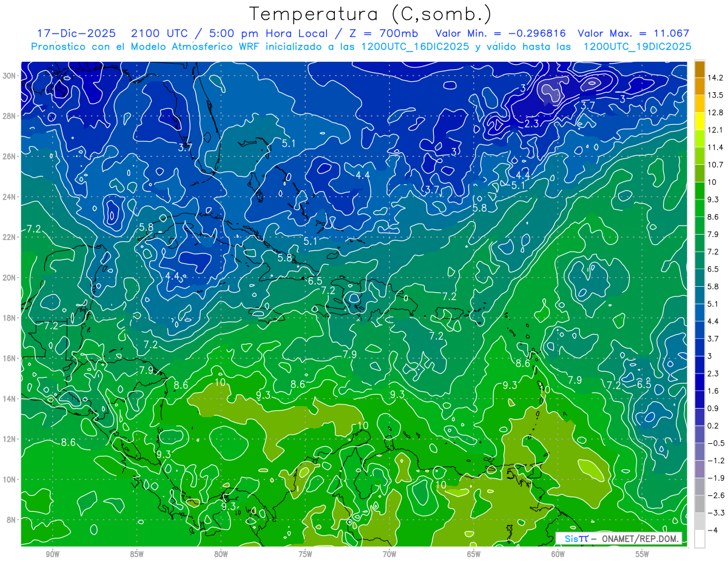Click the "75W" longitude axis label
Viewport: 728px width, 562px height.
pyautogui.click(x=305, y=554)
